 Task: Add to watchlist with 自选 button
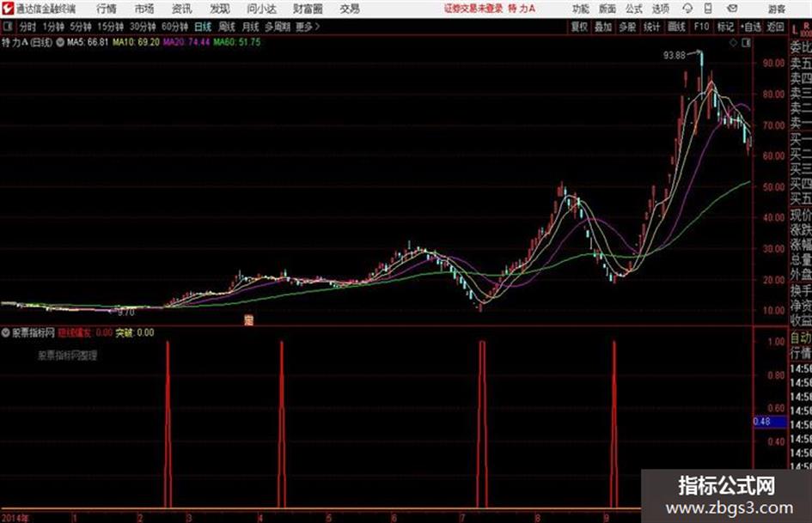pos(751,27)
